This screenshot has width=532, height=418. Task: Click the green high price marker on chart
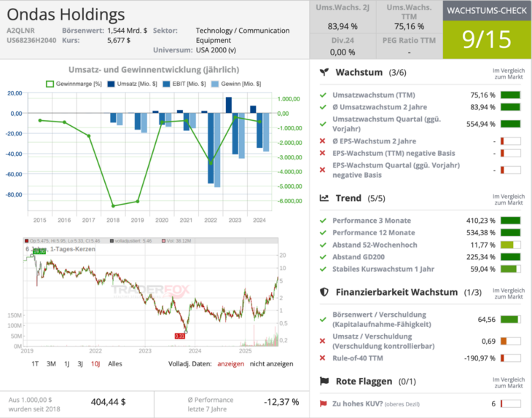[x=39, y=251]
